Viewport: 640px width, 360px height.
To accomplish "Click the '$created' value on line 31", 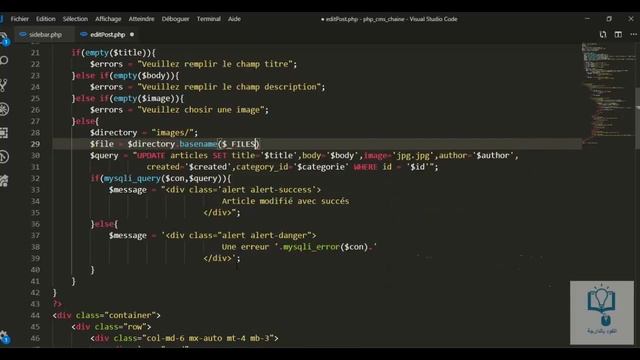I will [x=208, y=167].
